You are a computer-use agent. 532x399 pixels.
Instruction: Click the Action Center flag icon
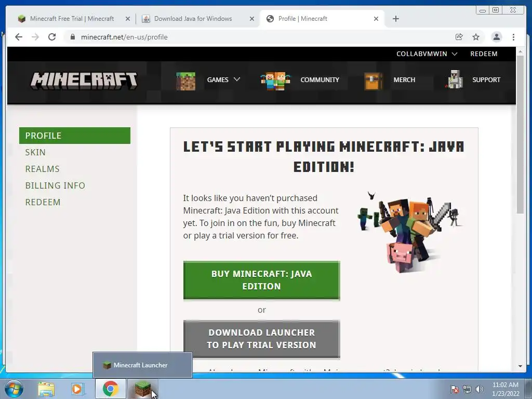click(x=454, y=389)
